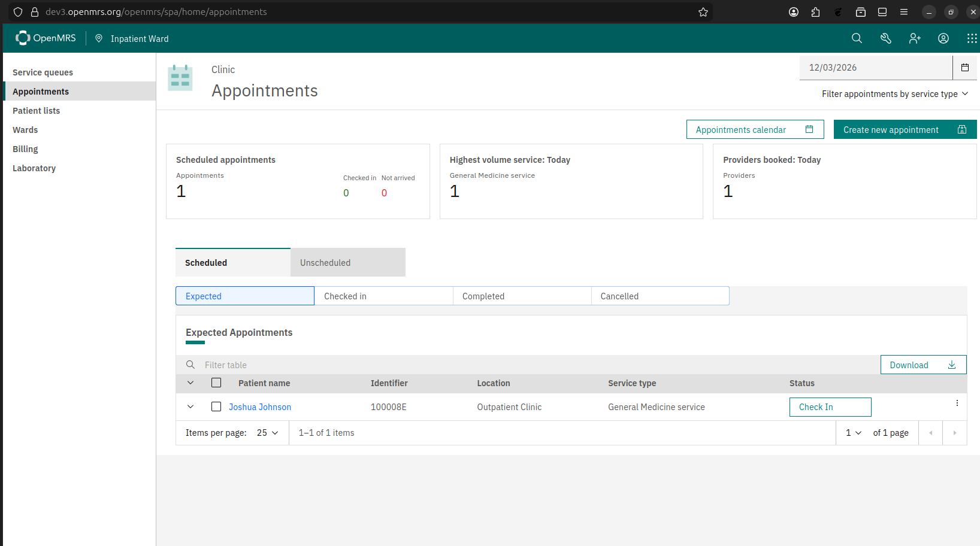980x546 pixels.
Task: Switch to the Unscheduled tab
Action: tap(347, 263)
